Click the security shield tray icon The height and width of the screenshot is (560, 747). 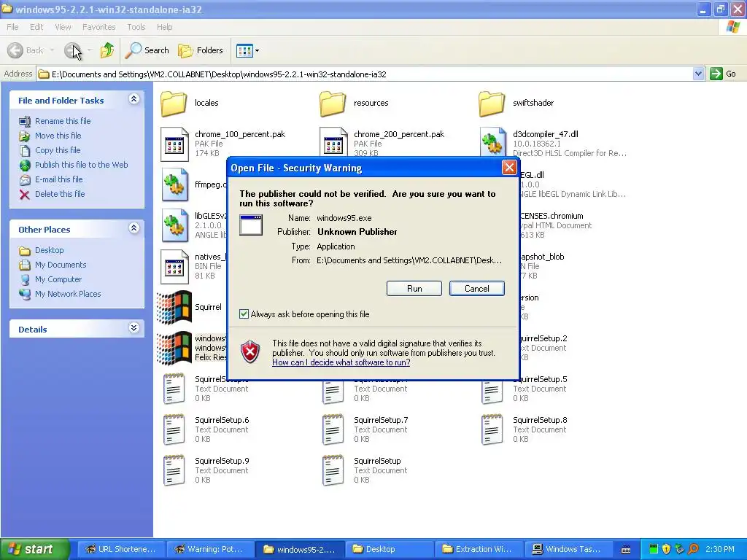pos(666,549)
